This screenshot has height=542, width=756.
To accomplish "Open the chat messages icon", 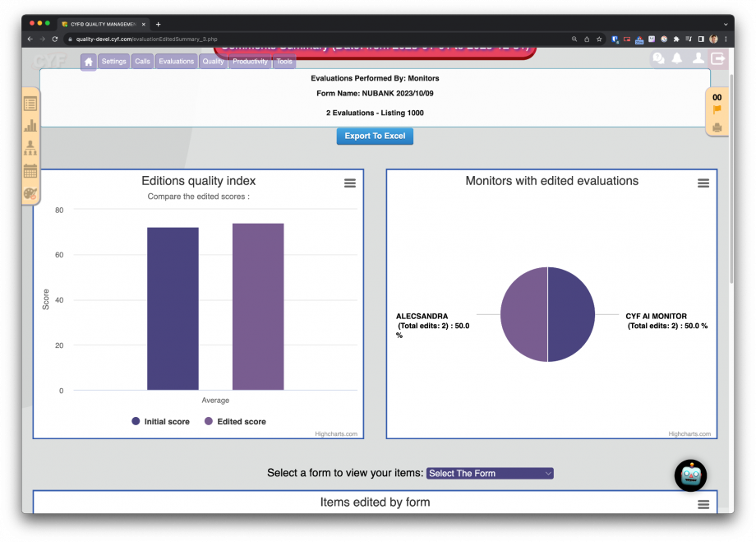I will 657,58.
